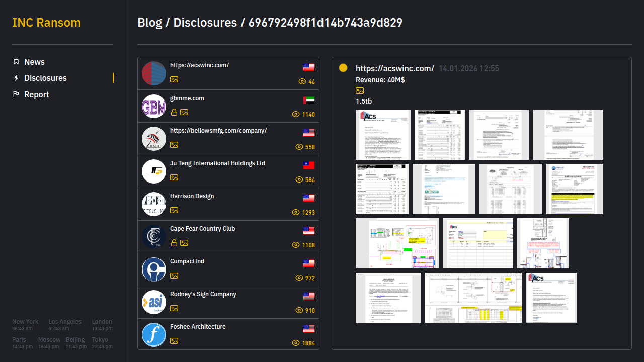The height and width of the screenshot is (362, 644).
Task: Open the News menu item
Action: (x=34, y=62)
